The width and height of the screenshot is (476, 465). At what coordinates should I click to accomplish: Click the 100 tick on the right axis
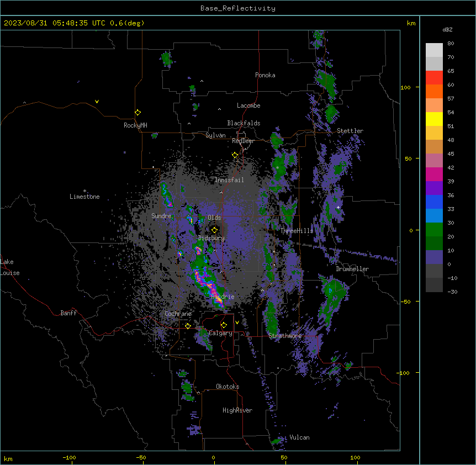pyautogui.click(x=405, y=87)
